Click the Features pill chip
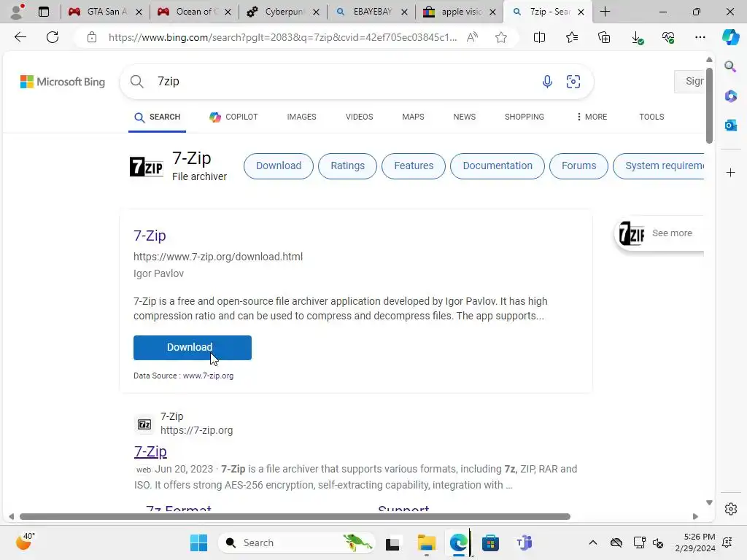 [x=414, y=166]
